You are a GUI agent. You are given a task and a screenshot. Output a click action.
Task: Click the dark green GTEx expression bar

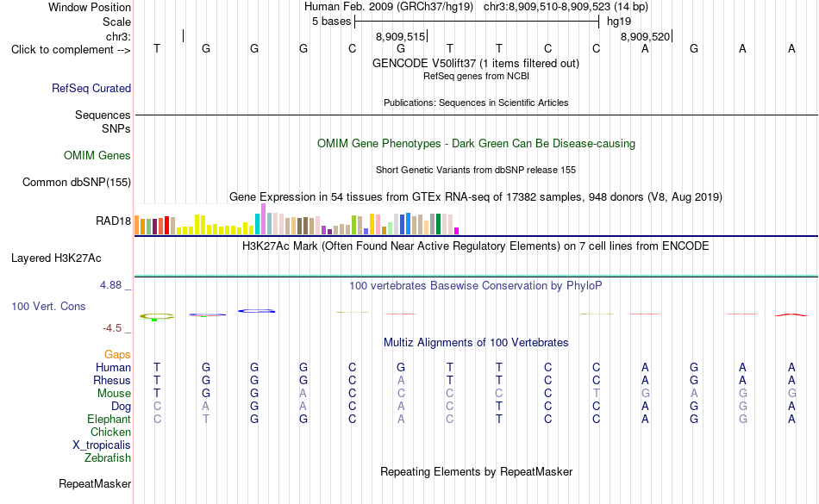click(x=438, y=224)
